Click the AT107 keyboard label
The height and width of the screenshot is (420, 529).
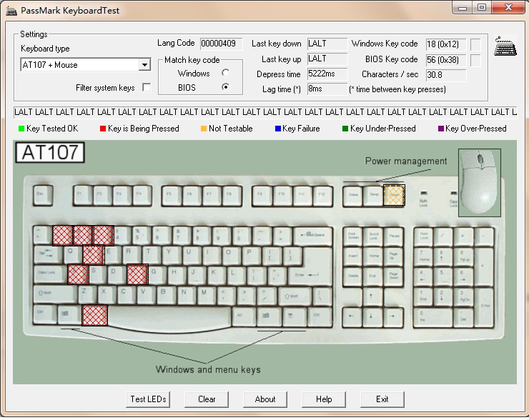(x=50, y=152)
